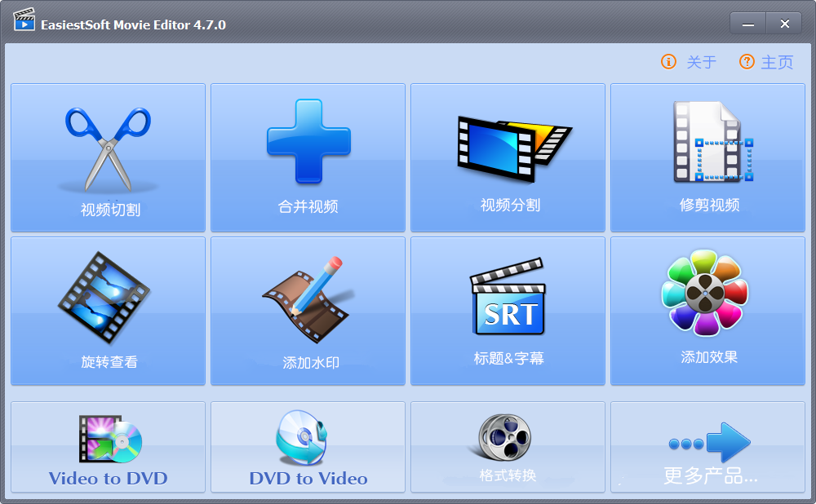
Task: Select the colorful flower add effects icon
Action: point(705,293)
